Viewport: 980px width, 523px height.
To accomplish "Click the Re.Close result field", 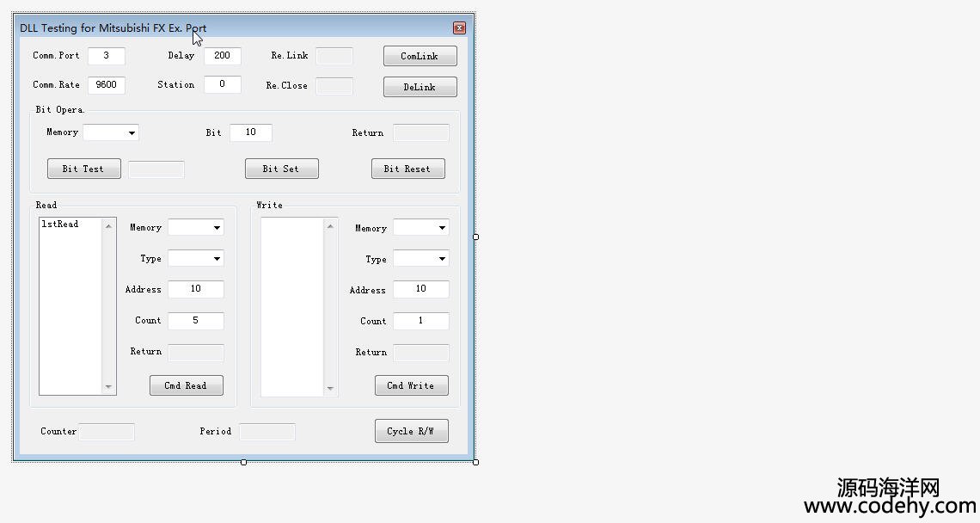I will [x=334, y=86].
